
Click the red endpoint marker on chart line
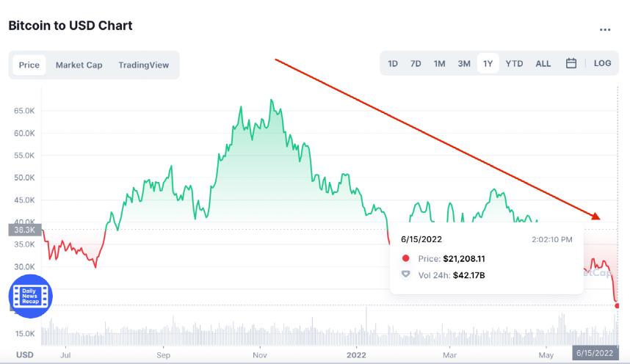[x=617, y=305]
